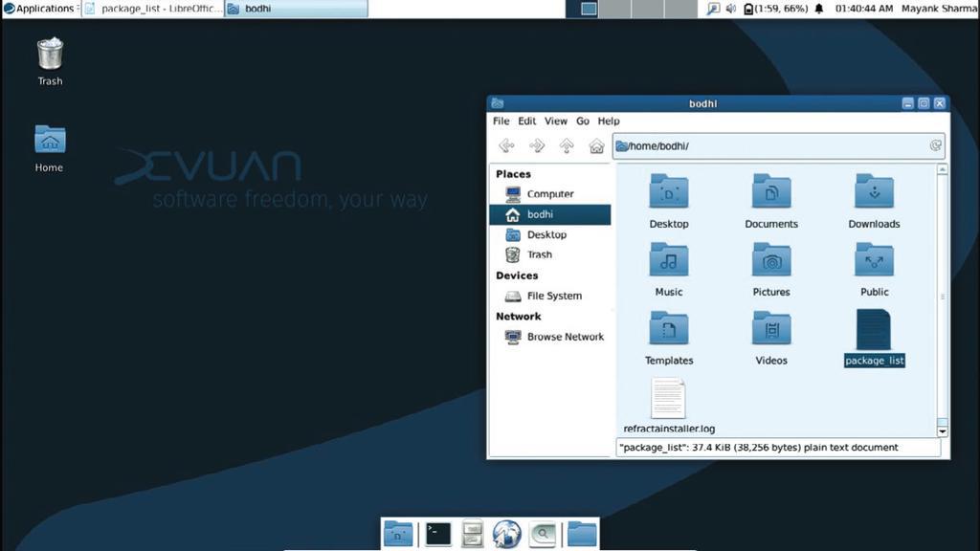Go forward using the forward arrow
This screenshot has height=551, width=980.
pos(536,146)
